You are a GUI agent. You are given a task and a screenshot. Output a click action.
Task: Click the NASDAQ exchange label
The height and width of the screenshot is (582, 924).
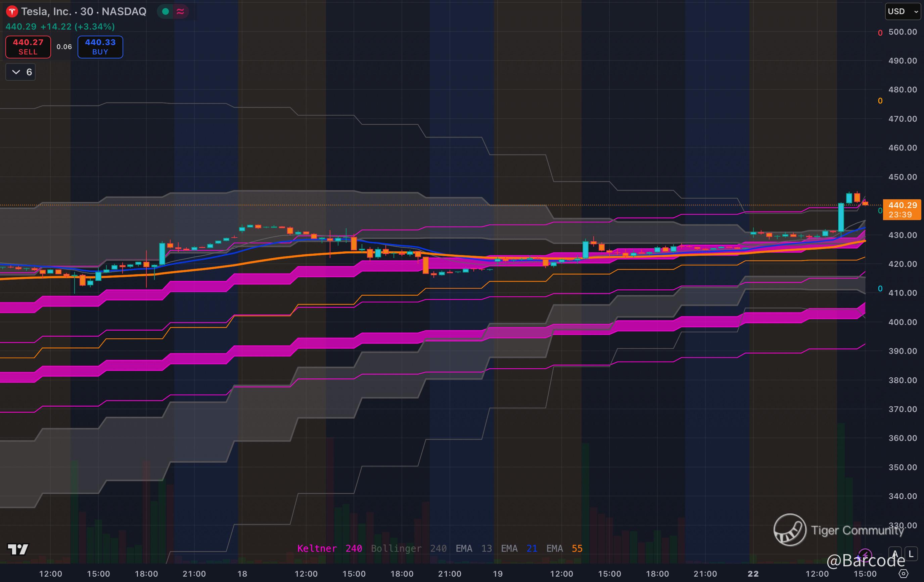(124, 11)
